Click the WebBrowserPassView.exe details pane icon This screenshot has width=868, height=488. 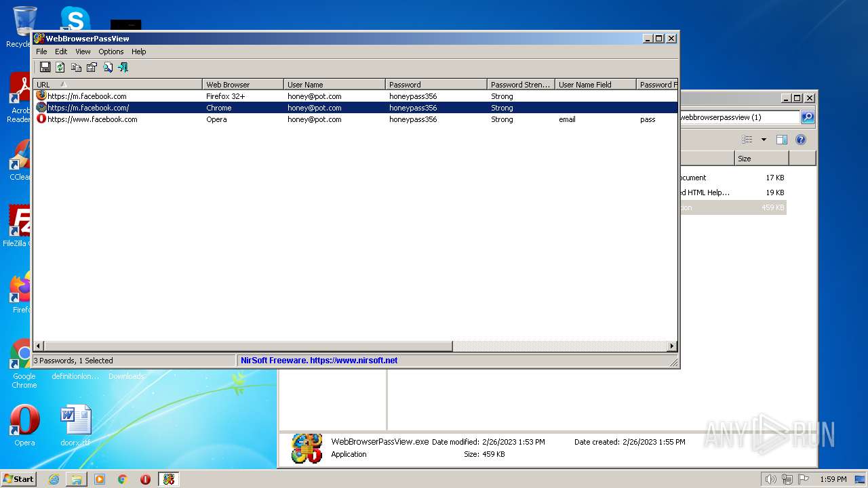pyautogui.click(x=307, y=448)
